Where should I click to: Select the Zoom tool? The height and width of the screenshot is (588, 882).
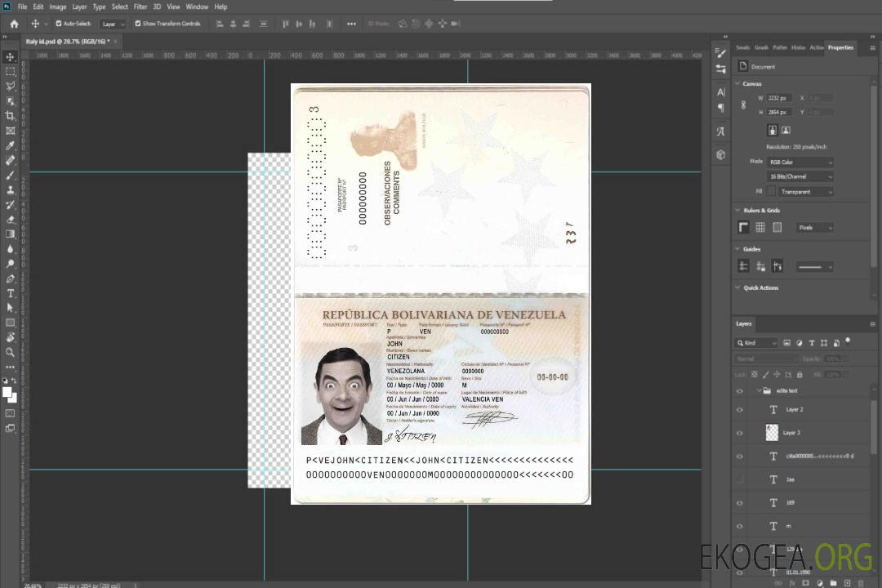pos(10,352)
